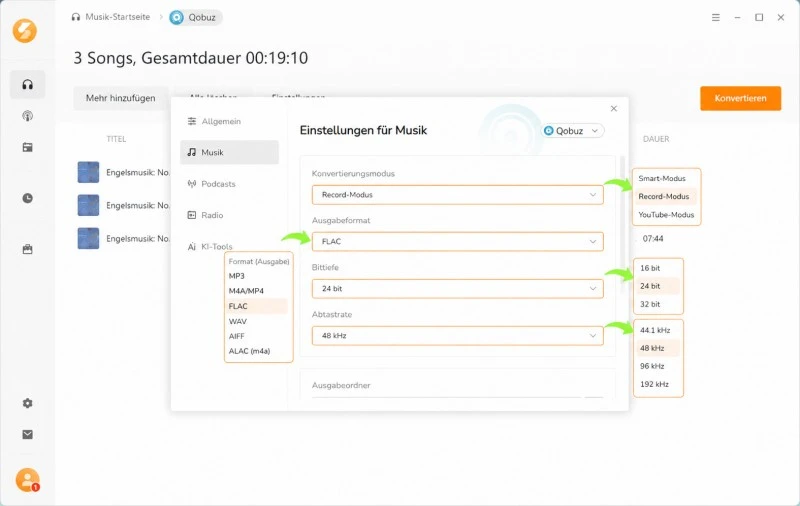The width and height of the screenshot is (800, 506).
Task: Open the user account avatar icon
Action: click(27, 480)
